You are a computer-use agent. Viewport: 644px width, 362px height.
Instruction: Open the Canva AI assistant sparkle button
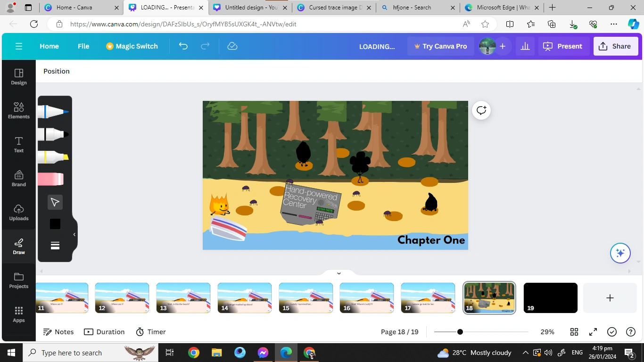[x=620, y=253]
